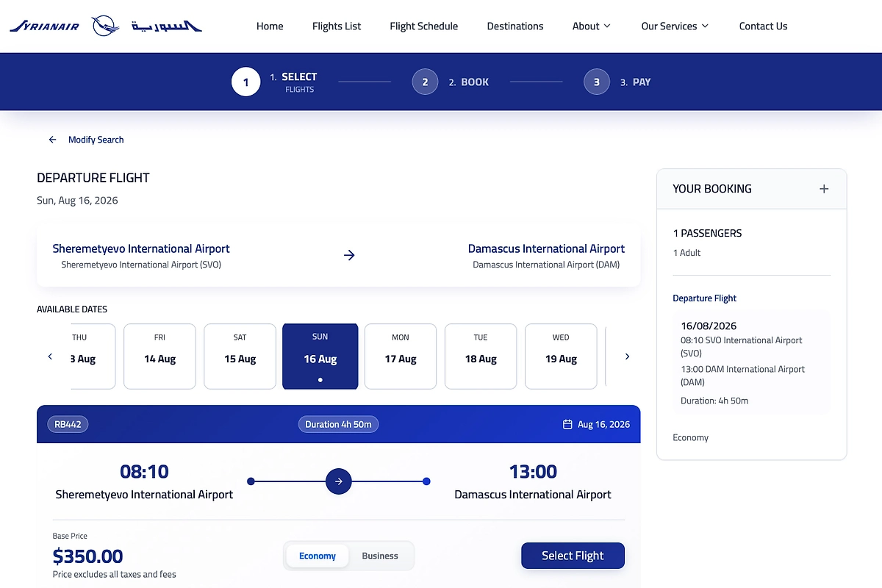Open the About dropdown menu
The image size is (882, 588).
click(592, 26)
